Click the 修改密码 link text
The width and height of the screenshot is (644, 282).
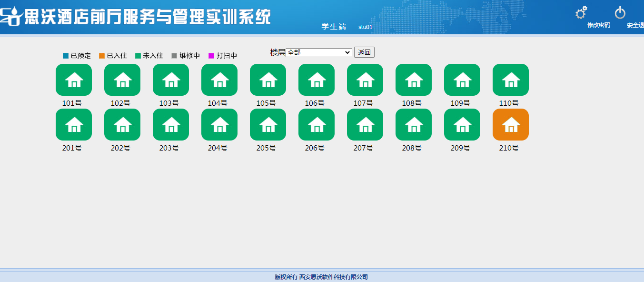598,25
